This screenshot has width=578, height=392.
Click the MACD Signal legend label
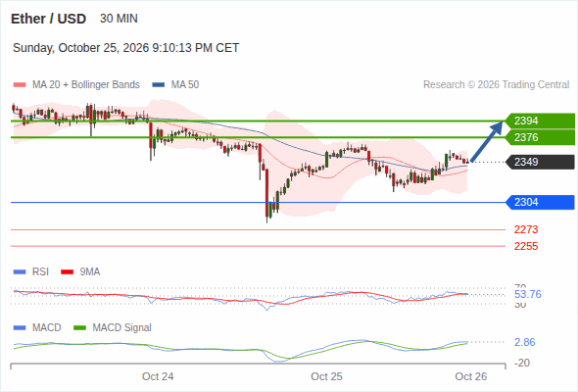[x=122, y=327]
